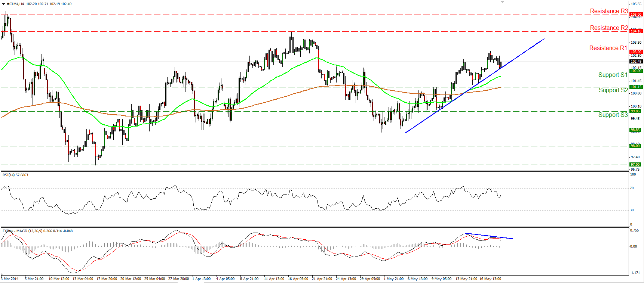644x283 pixels.
Task: Click the red 105.00 price tag
Action: click(636, 15)
